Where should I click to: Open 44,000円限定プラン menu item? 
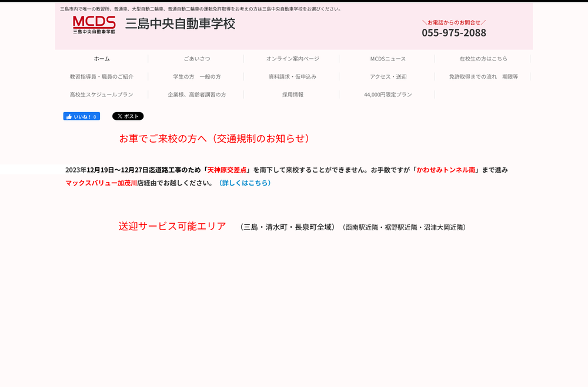coord(387,95)
